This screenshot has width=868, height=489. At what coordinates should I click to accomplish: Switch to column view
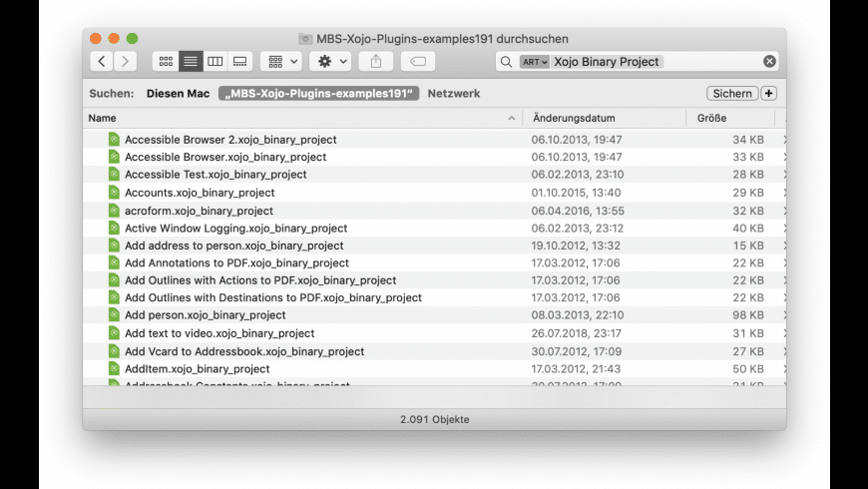215,62
